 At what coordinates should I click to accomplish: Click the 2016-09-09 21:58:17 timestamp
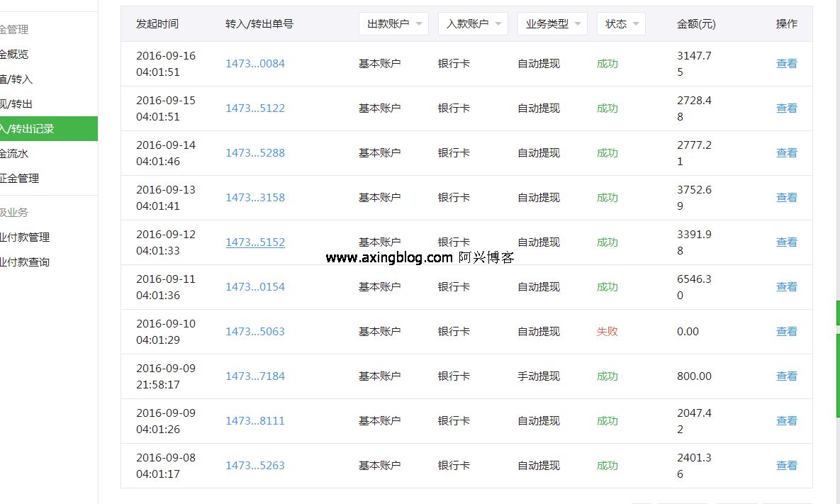tap(166, 376)
